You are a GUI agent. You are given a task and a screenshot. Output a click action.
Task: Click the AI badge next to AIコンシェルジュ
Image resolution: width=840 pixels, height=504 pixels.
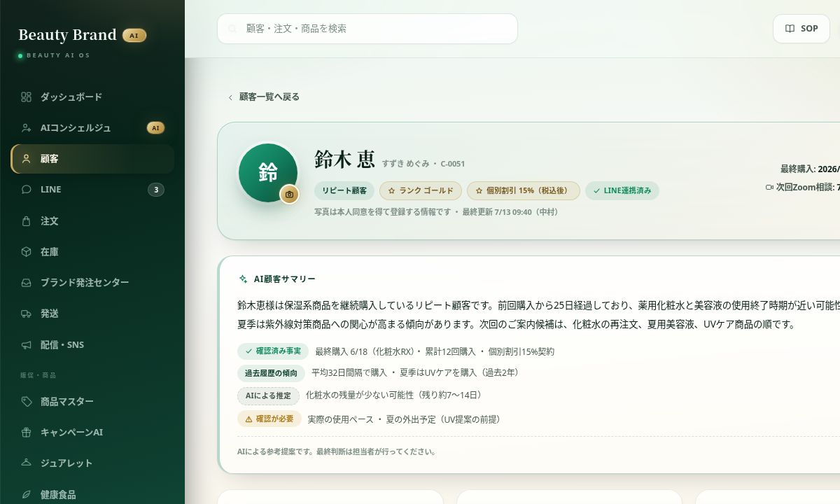(x=156, y=128)
